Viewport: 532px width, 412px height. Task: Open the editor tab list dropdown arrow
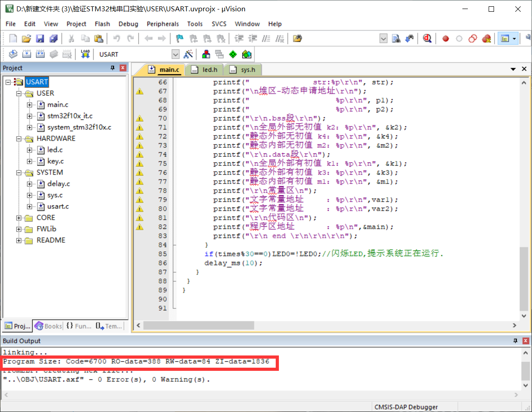tap(513, 69)
